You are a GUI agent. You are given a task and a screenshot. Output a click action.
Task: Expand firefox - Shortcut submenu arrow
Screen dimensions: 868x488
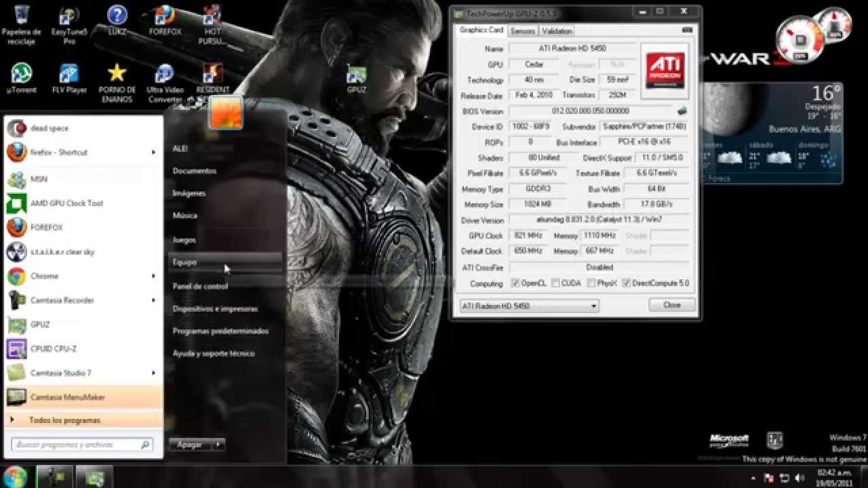(153, 152)
